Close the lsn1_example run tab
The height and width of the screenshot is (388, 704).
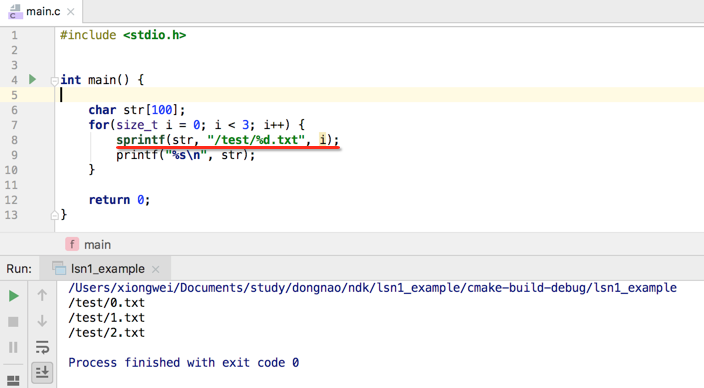pyautogui.click(x=155, y=269)
